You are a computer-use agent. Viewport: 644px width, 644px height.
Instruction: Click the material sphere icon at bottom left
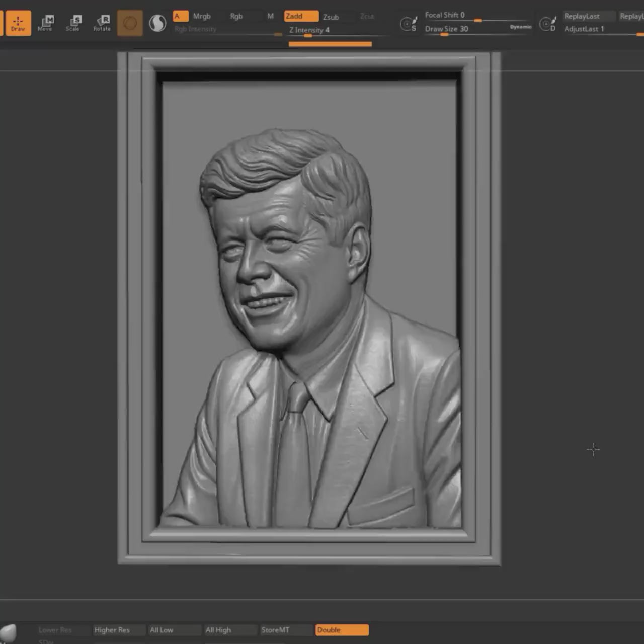(9, 633)
